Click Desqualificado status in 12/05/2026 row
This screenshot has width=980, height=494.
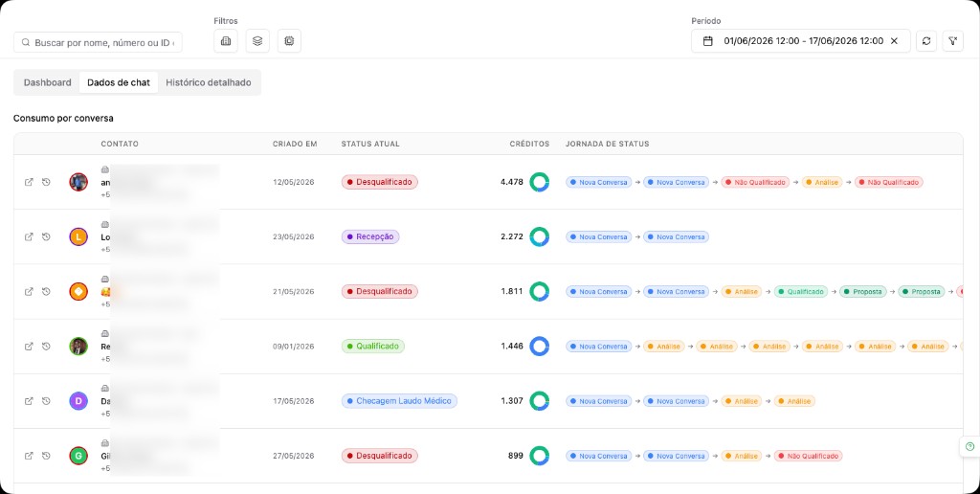[x=379, y=182]
